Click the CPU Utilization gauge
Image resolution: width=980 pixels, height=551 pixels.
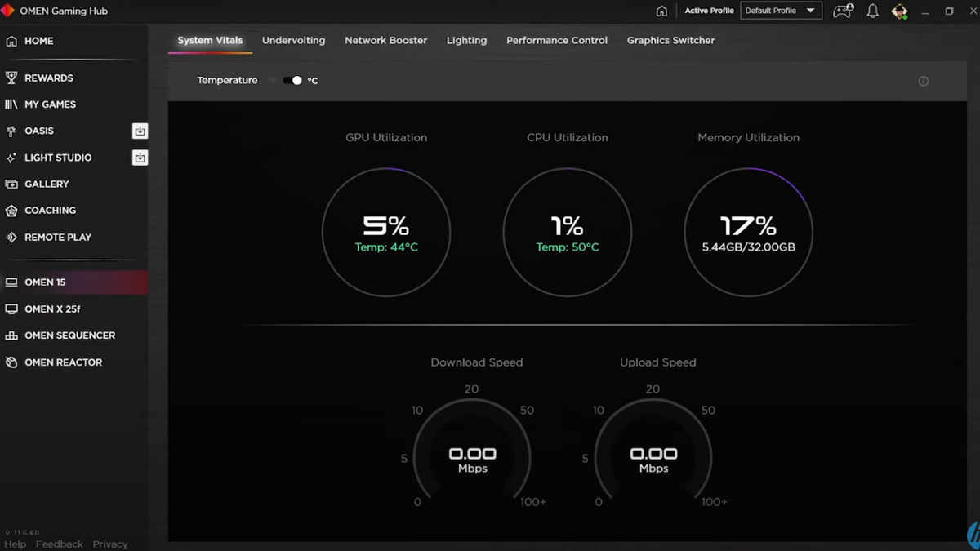[x=568, y=232]
